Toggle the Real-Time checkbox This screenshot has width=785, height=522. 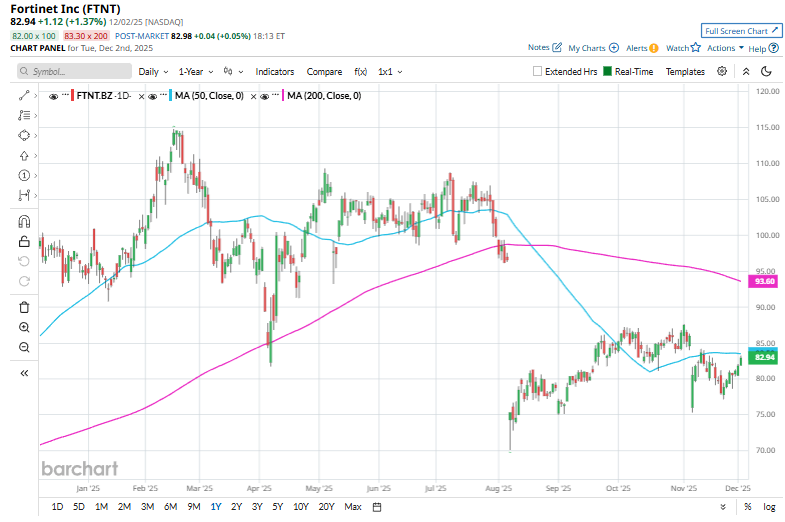pyautogui.click(x=607, y=72)
